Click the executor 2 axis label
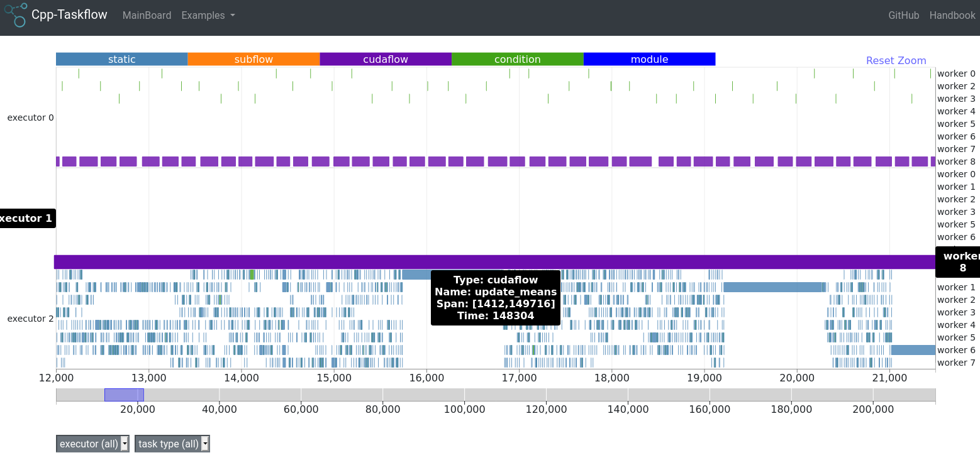Screen dimensions: 980x465 (x=30, y=319)
